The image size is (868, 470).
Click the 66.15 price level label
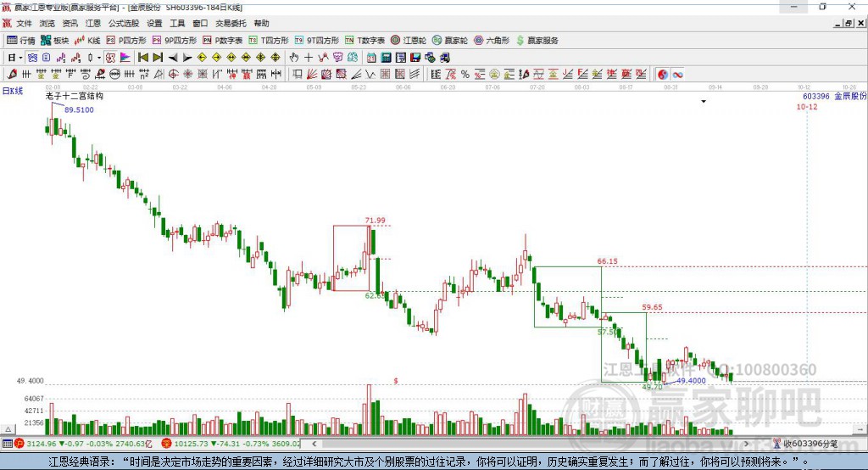607,261
